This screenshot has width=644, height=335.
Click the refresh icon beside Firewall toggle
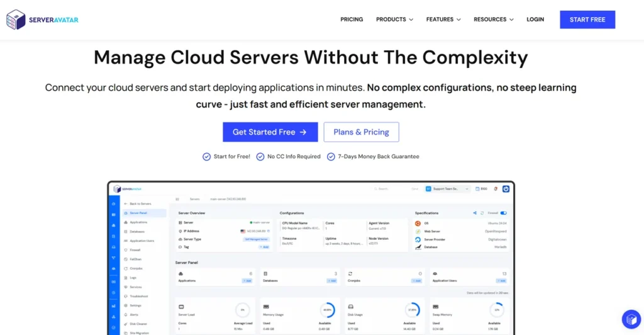click(x=482, y=213)
